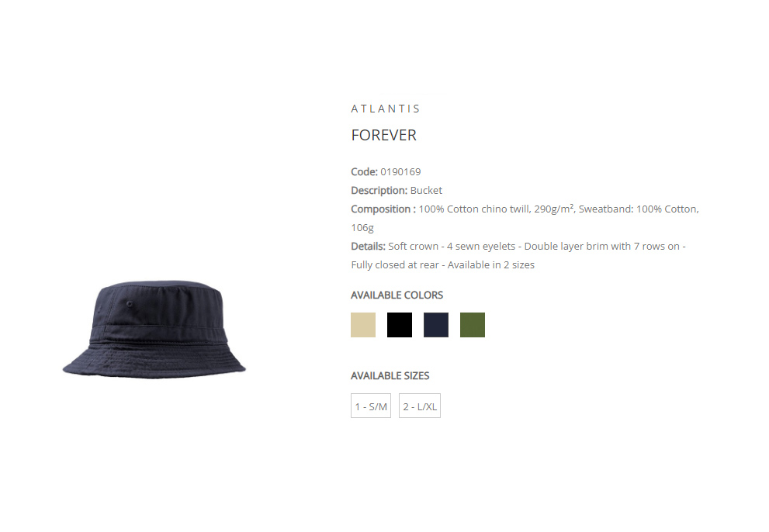Viewport: 769px width, 532px height.
Task: Click the AVAILABLE COLORS heading
Action: point(397,295)
